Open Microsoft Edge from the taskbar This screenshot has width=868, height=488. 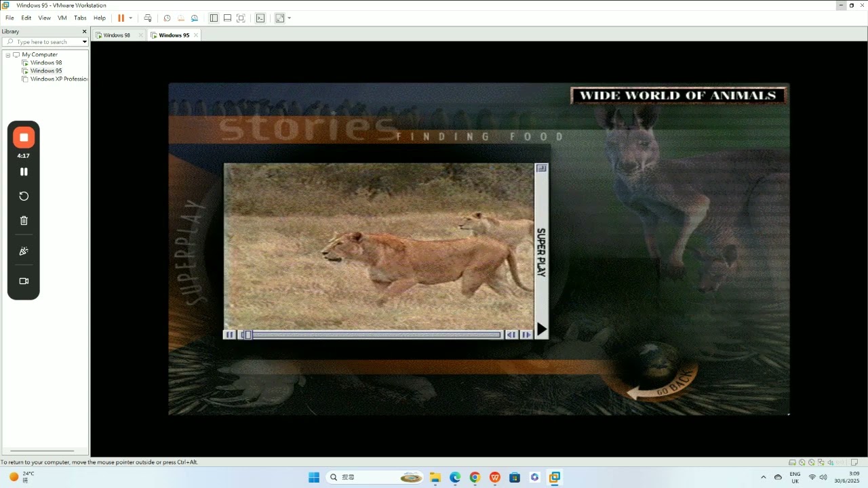(x=455, y=477)
